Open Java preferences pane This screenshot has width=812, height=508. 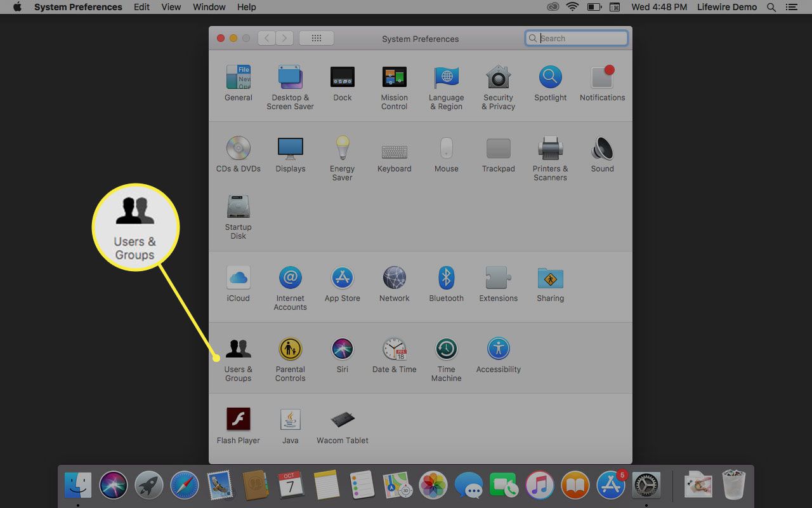tap(291, 425)
